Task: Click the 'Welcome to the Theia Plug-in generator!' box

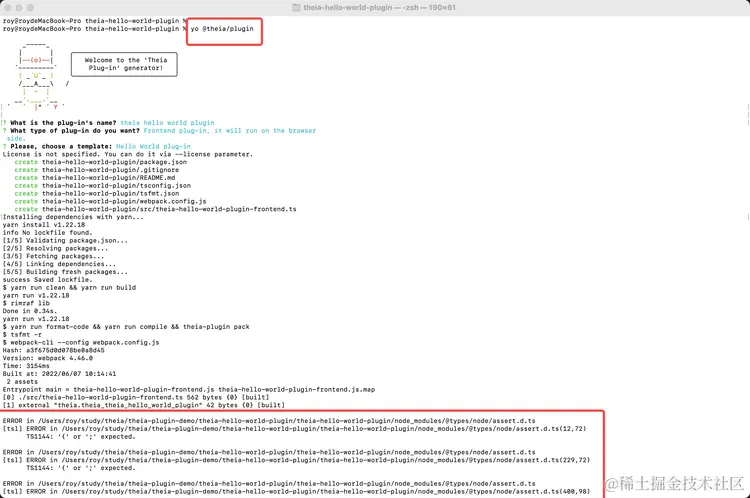Action: (x=124, y=64)
